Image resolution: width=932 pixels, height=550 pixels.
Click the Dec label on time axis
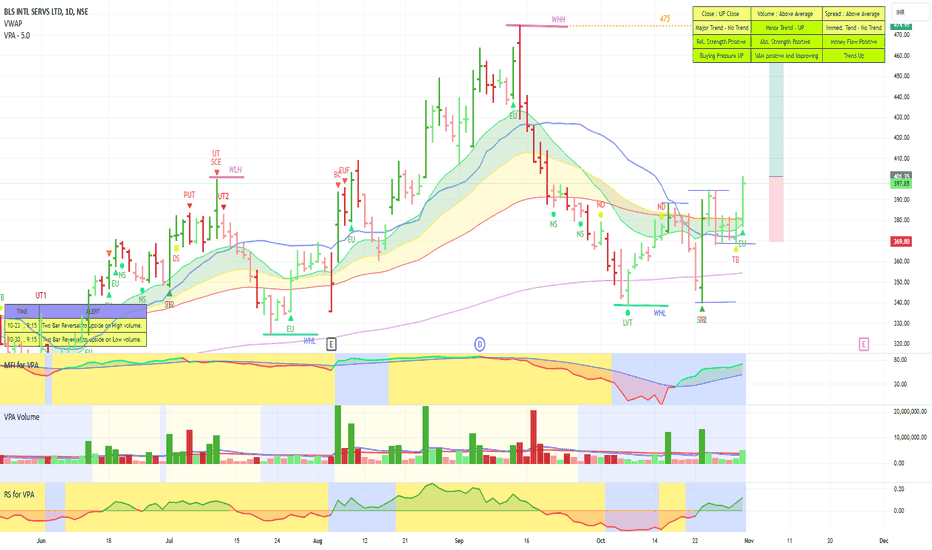click(884, 540)
